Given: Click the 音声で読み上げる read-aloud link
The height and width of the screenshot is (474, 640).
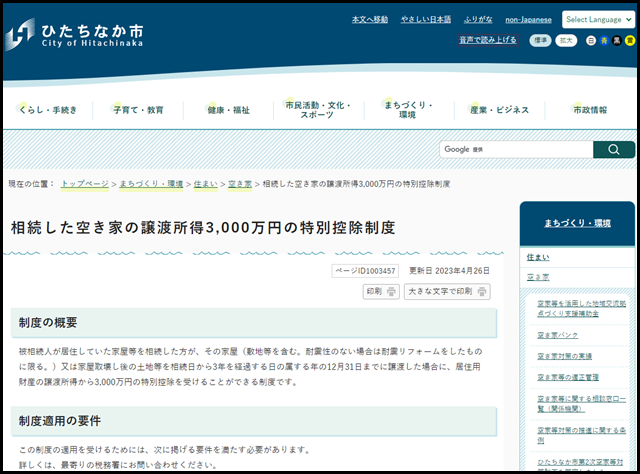Looking at the screenshot, I should pos(487,41).
